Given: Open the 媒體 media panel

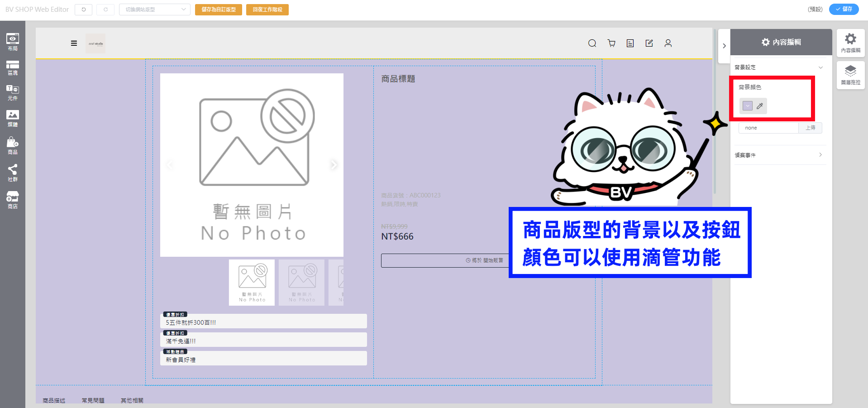Looking at the screenshot, I should click(x=13, y=119).
